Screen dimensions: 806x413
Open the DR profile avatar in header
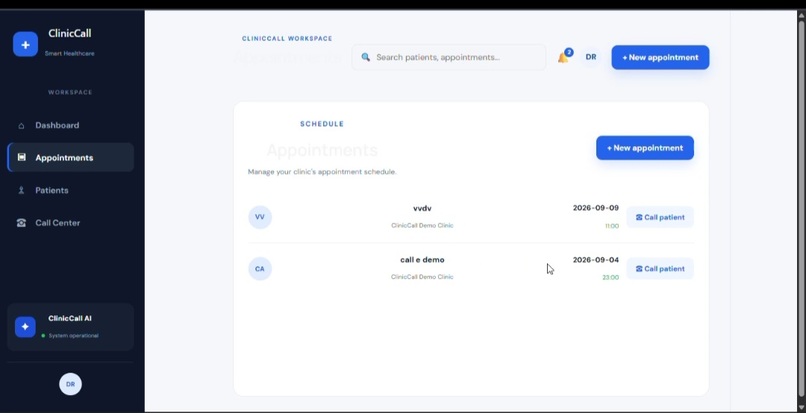(591, 57)
